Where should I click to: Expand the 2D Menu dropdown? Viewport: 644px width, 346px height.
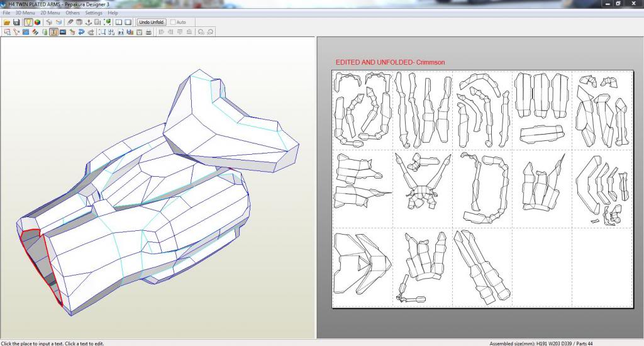pyautogui.click(x=50, y=13)
